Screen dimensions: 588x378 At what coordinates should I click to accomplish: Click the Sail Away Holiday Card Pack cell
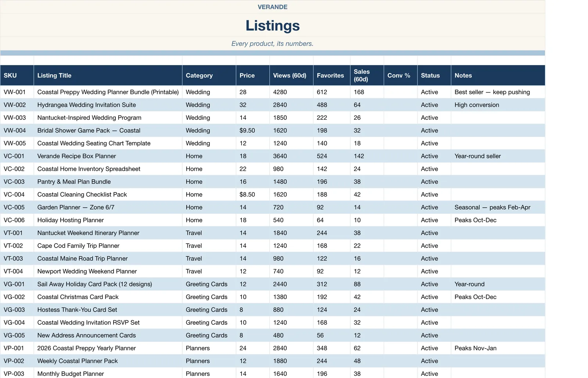(108, 284)
